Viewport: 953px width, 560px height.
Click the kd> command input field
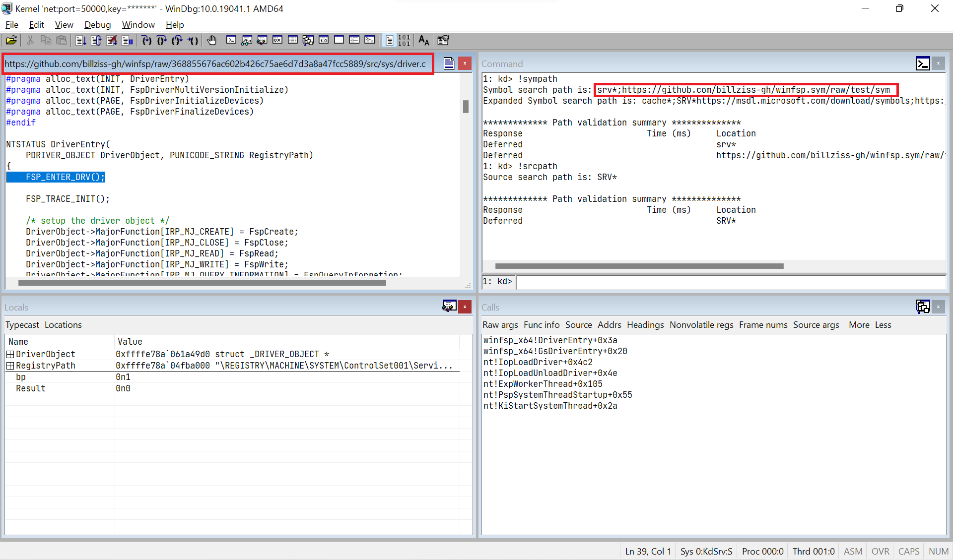(730, 282)
